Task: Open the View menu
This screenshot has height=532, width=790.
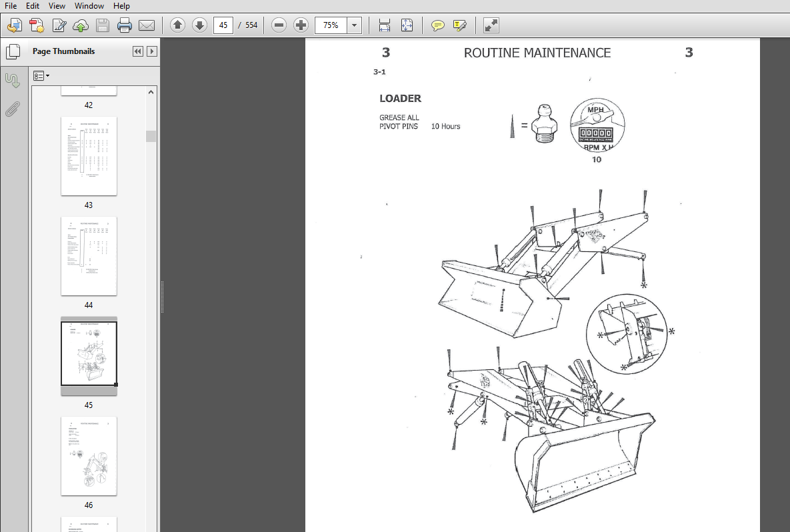Action: tap(57, 5)
